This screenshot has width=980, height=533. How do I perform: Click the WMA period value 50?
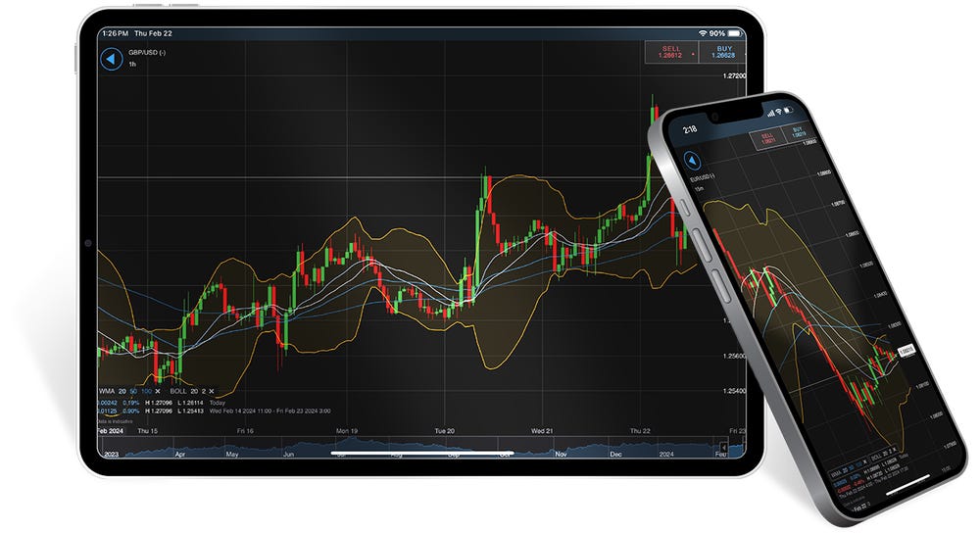[x=133, y=391]
